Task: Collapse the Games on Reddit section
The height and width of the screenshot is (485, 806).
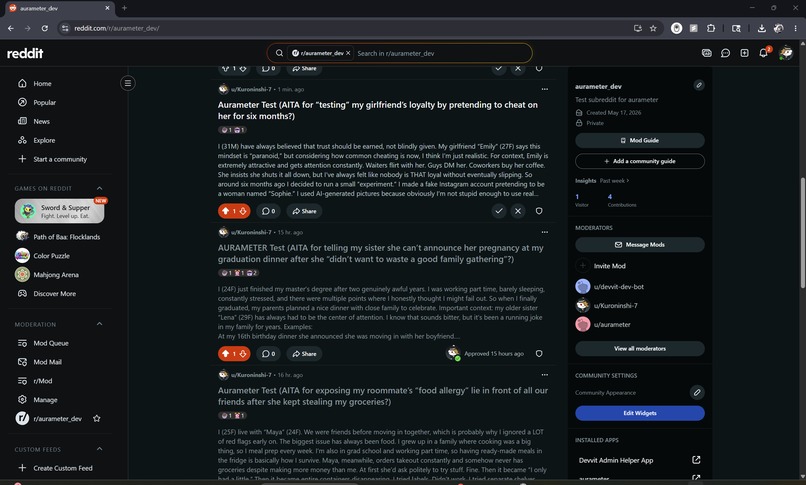Action: (x=99, y=188)
